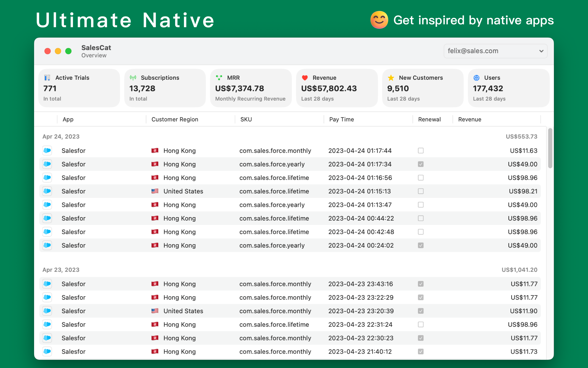Viewport: 588px width, 368px height.
Task: Click United States flag in 01:15:13 row
Action: (x=155, y=191)
